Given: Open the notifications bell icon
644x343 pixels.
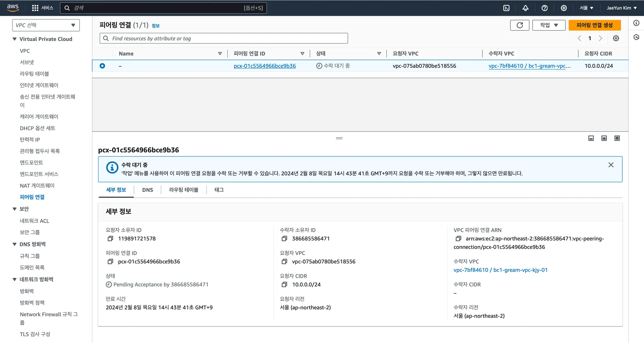Looking at the screenshot, I should click(525, 8).
